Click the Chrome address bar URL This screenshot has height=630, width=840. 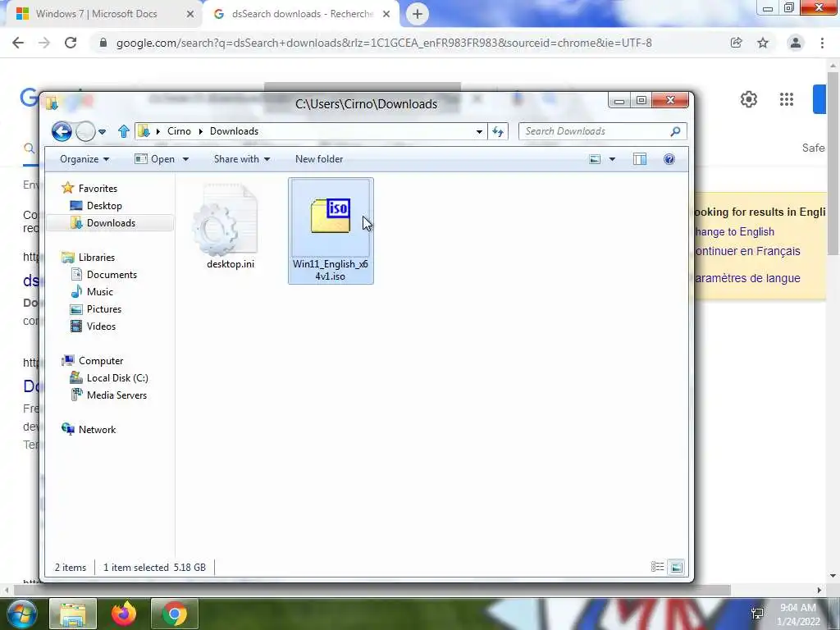[x=384, y=43]
